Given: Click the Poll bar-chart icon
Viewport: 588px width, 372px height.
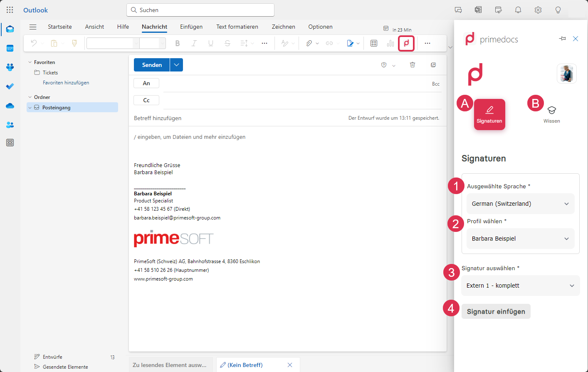Looking at the screenshot, I should click(x=390, y=43).
